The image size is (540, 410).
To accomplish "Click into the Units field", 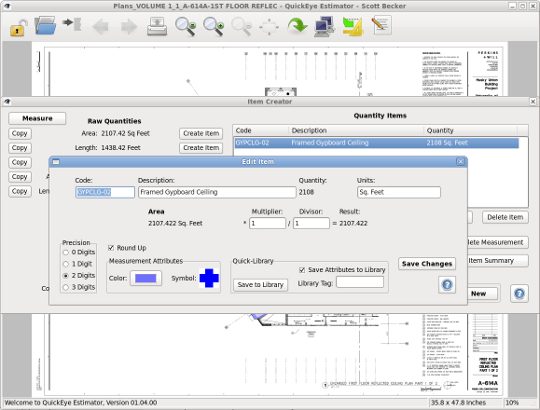I will coord(399,192).
